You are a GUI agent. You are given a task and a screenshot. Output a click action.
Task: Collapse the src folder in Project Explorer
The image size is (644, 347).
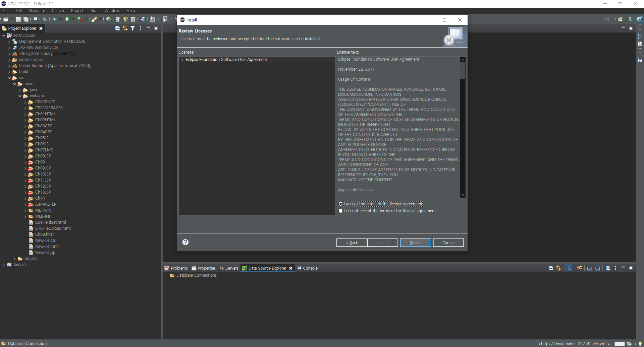[x=9, y=78]
